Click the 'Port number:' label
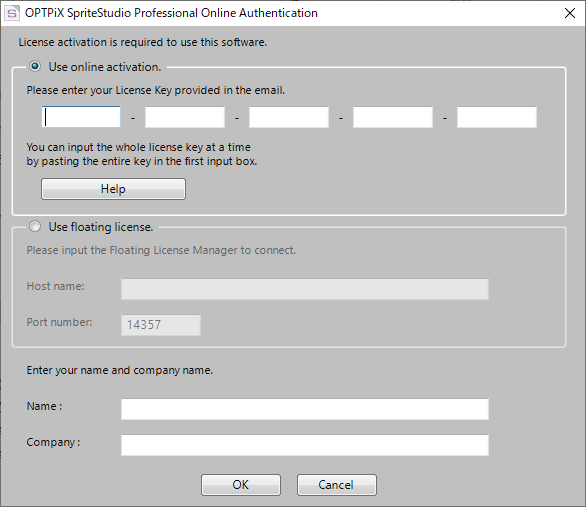This screenshot has height=507, width=586. pos(59,322)
